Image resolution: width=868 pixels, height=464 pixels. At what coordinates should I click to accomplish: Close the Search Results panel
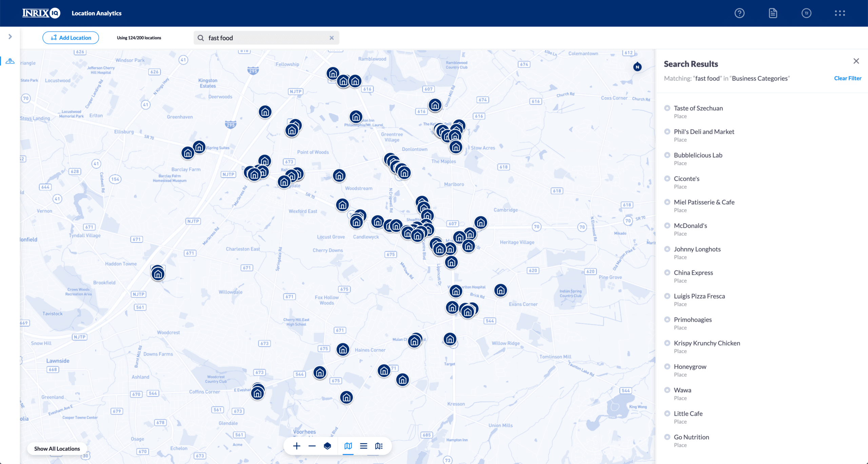[856, 61]
